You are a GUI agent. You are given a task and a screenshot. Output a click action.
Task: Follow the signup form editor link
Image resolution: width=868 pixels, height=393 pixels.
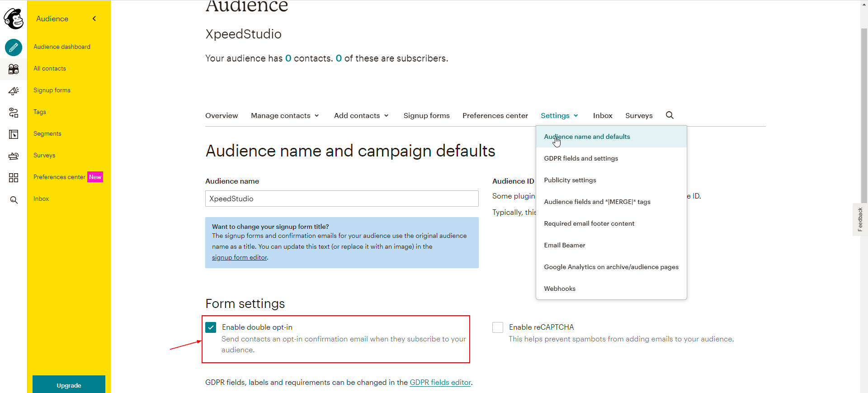coord(239,257)
